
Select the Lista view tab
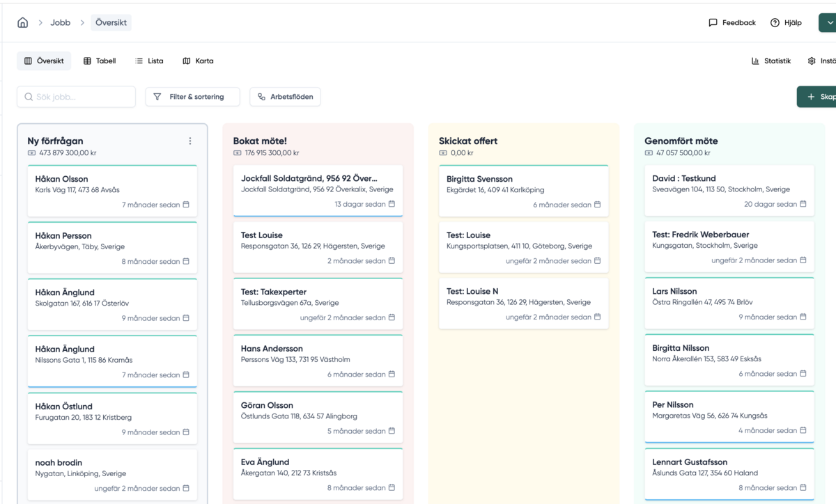tap(149, 61)
